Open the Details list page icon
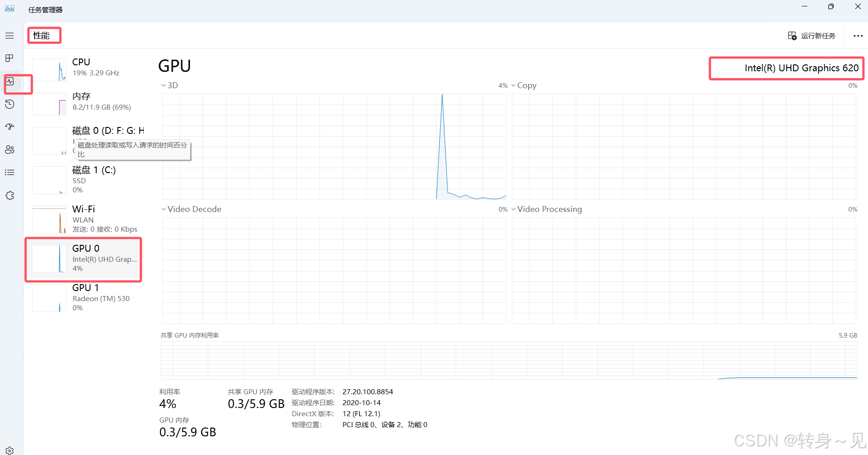Screen dimensions: 868x455 [x=10, y=173]
